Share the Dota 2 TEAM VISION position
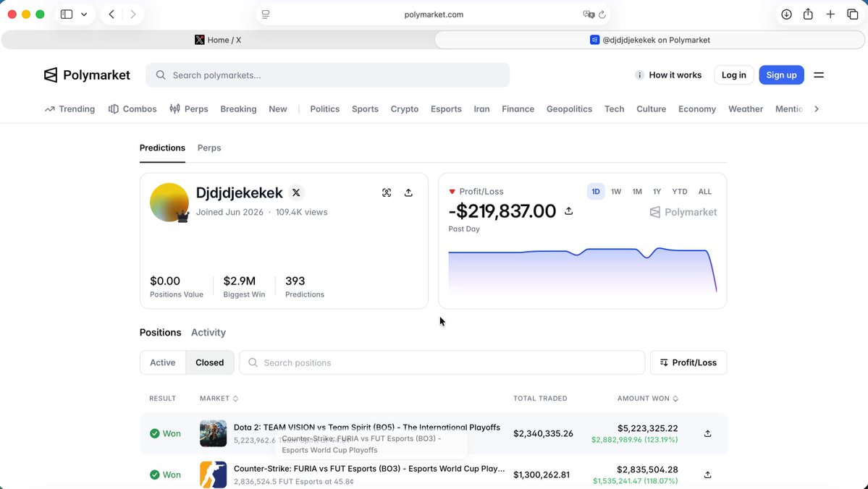Screen dimensions: 868x489 click(707, 434)
